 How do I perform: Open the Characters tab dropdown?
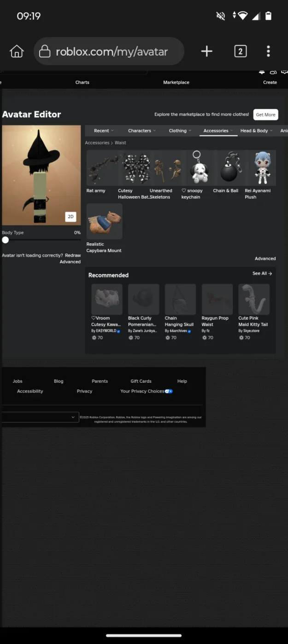[x=141, y=131]
